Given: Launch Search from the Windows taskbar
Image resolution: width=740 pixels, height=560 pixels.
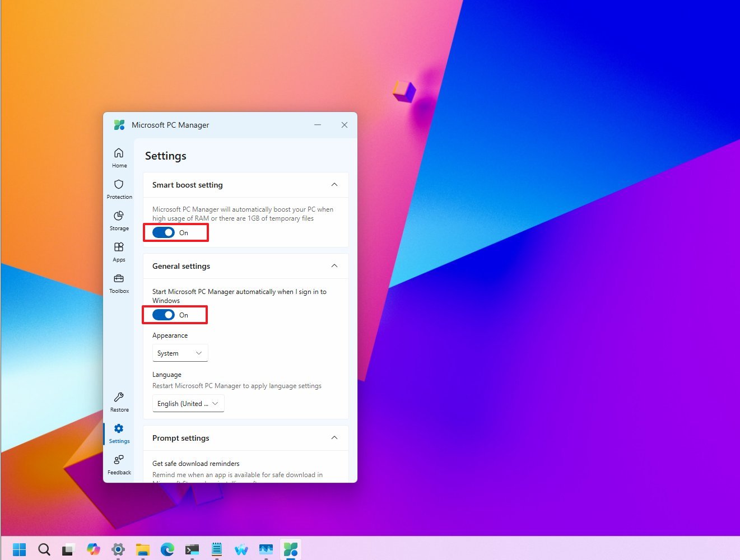Looking at the screenshot, I should 44,549.
